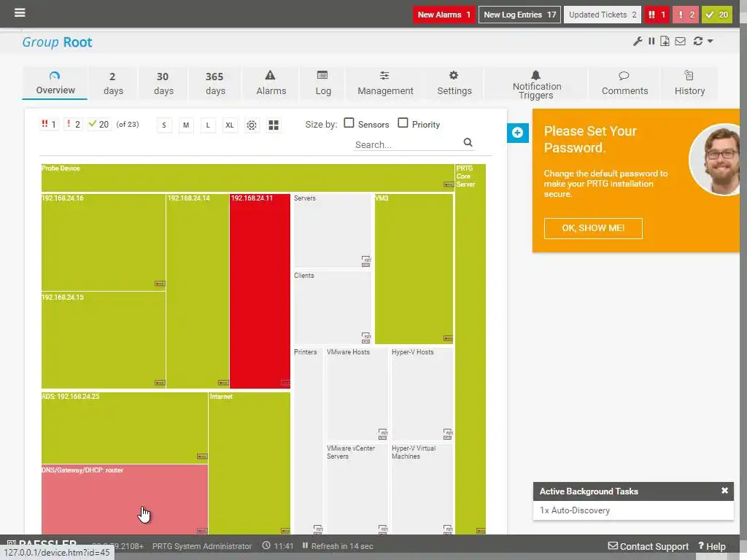Click the envelope email icon
The image size is (747, 560).
681,42
